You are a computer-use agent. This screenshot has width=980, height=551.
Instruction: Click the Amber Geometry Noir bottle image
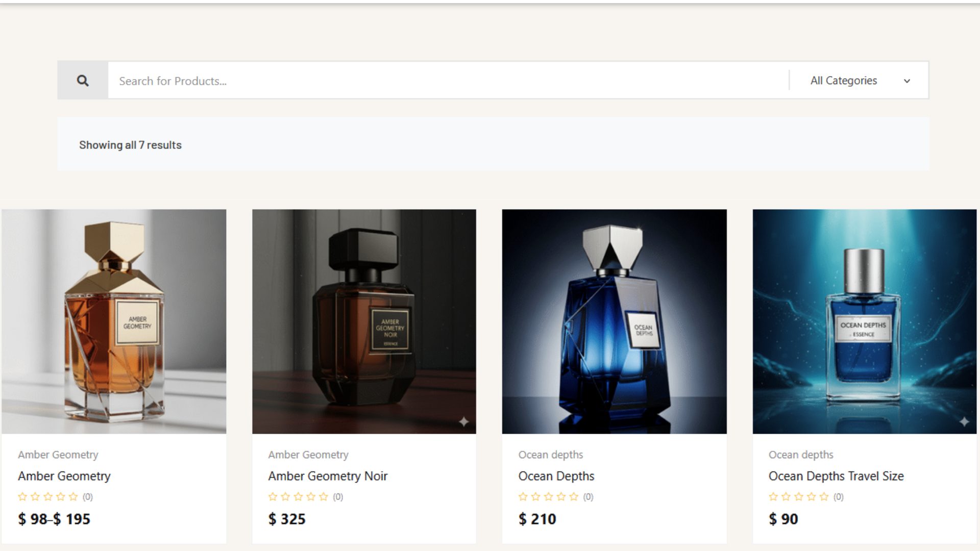pos(364,321)
